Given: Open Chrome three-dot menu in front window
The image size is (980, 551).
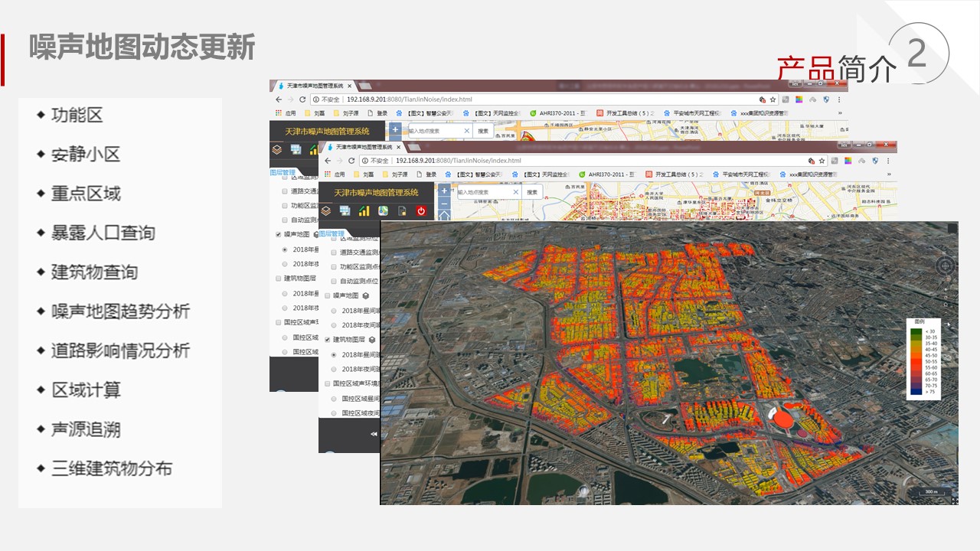Looking at the screenshot, I should 888,161.
